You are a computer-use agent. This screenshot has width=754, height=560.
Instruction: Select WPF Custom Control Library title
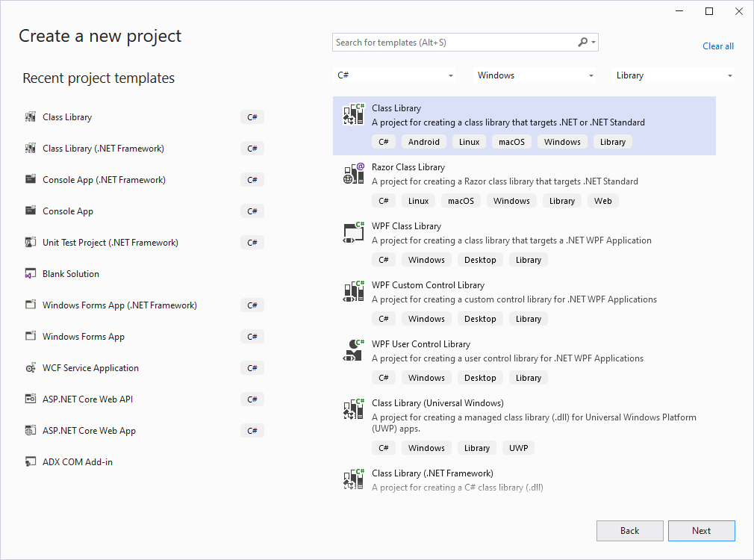click(x=428, y=285)
